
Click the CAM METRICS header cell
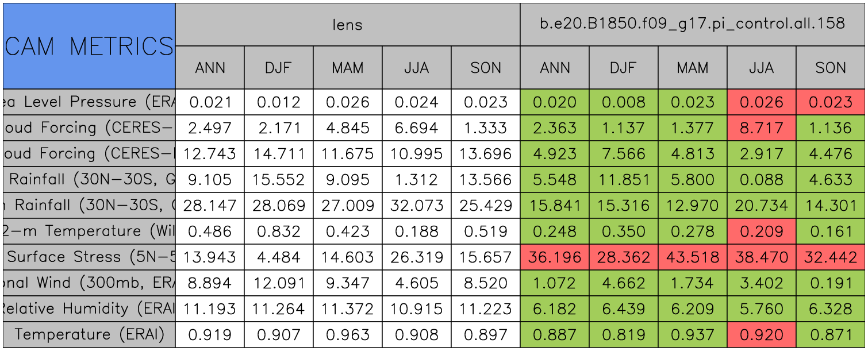click(89, 46)
